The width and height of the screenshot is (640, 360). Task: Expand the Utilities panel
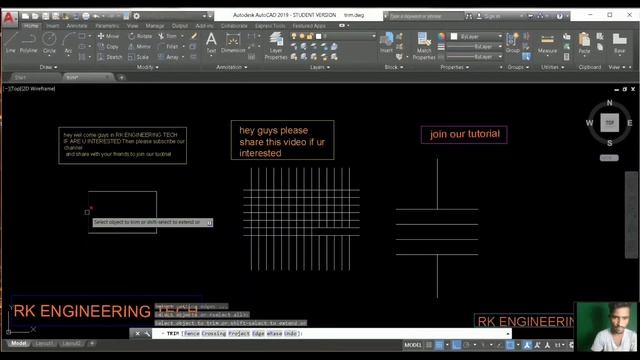pos(553,67)
